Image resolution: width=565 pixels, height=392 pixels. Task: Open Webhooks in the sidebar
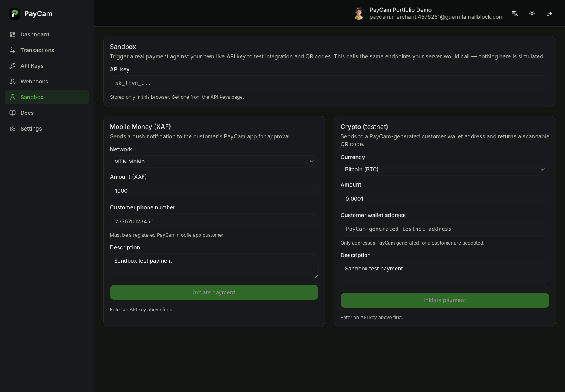[47, 82]
